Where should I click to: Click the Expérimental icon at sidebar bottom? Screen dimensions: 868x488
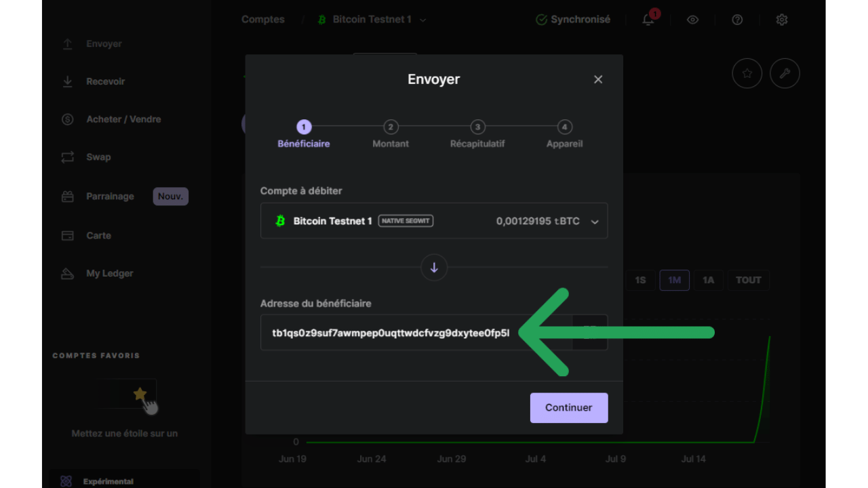tap(66, 481)
